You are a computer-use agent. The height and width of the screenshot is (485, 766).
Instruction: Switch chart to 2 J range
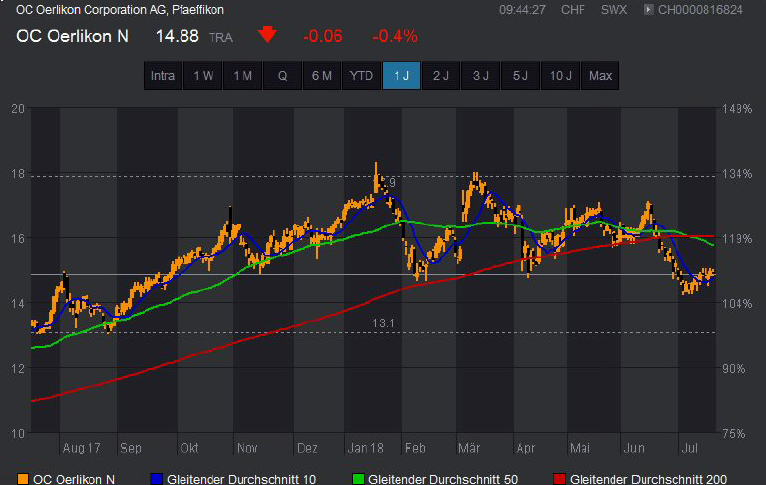point(441,76)
